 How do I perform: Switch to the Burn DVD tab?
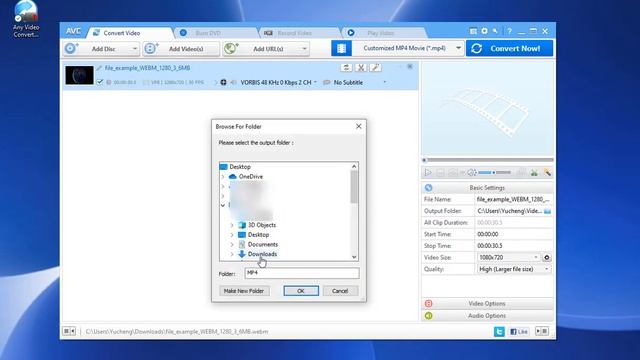(x=208, y=33)
